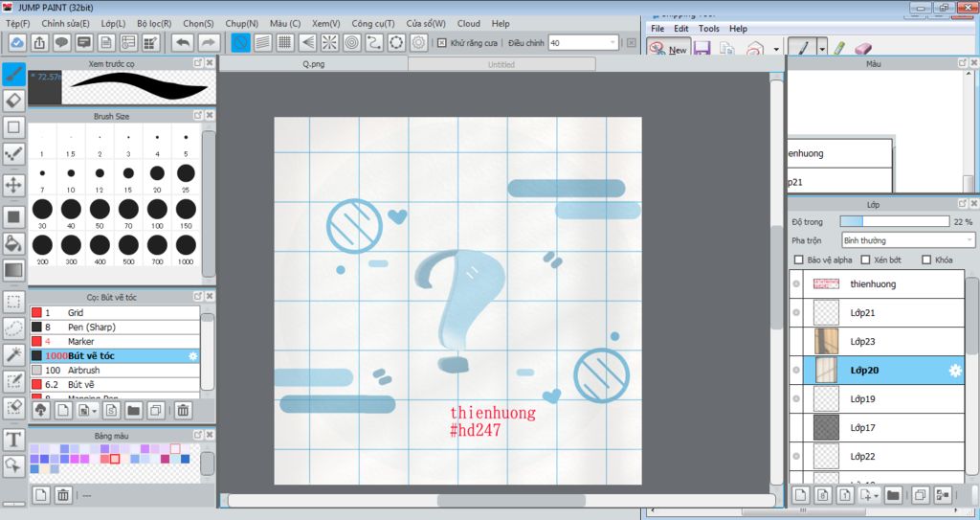The image size is (980, 520).
Task: Toggle Khử răng cưa anti-aliasing checkbox
Action: pyautogui.click(x=442, y=43)
